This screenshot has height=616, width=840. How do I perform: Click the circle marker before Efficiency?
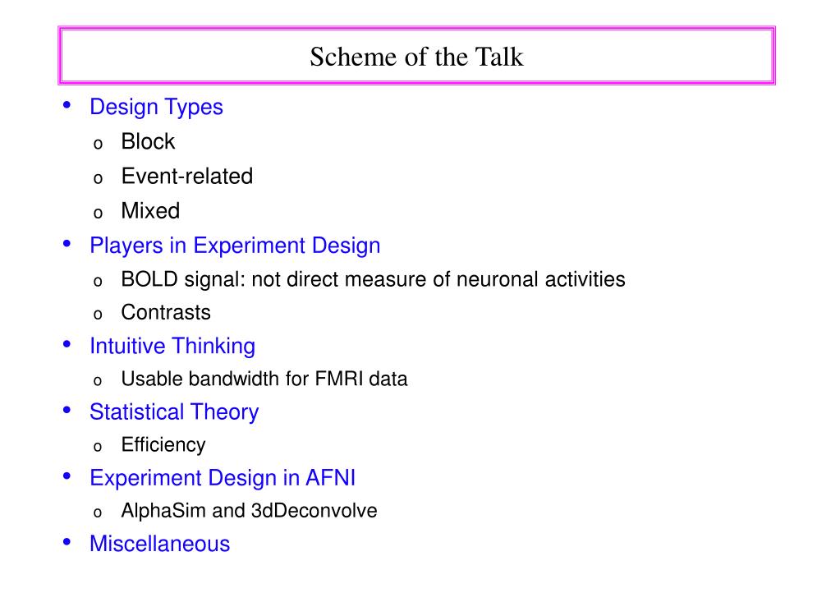pyautogui.click(x=98, y=447)
